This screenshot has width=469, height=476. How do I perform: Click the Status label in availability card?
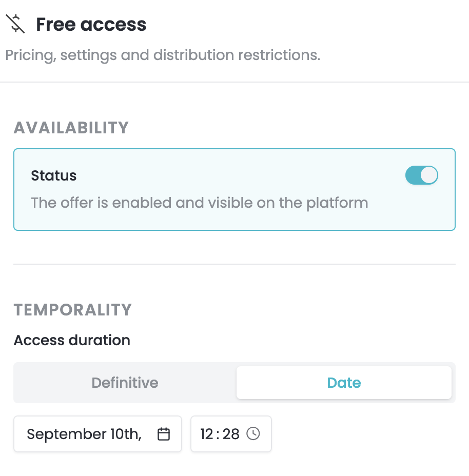pyautogui.click(x=54, y=175)
